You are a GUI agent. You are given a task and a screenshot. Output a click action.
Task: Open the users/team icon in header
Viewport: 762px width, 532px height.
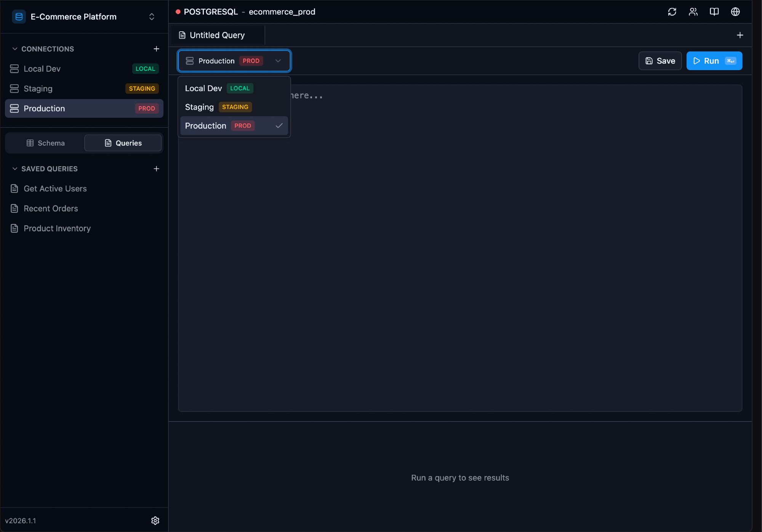pyautogui.click(x=693, y=12)
